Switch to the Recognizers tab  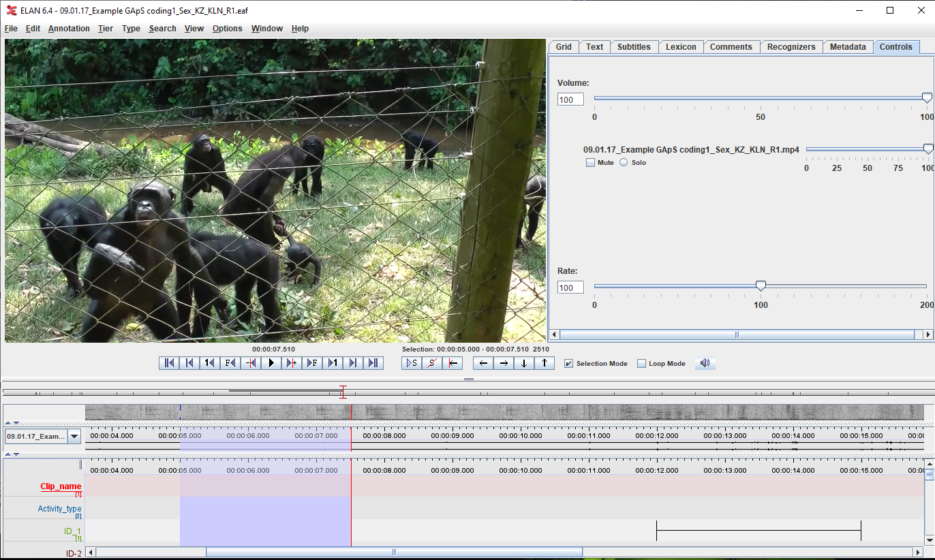(x=791, y=47)
